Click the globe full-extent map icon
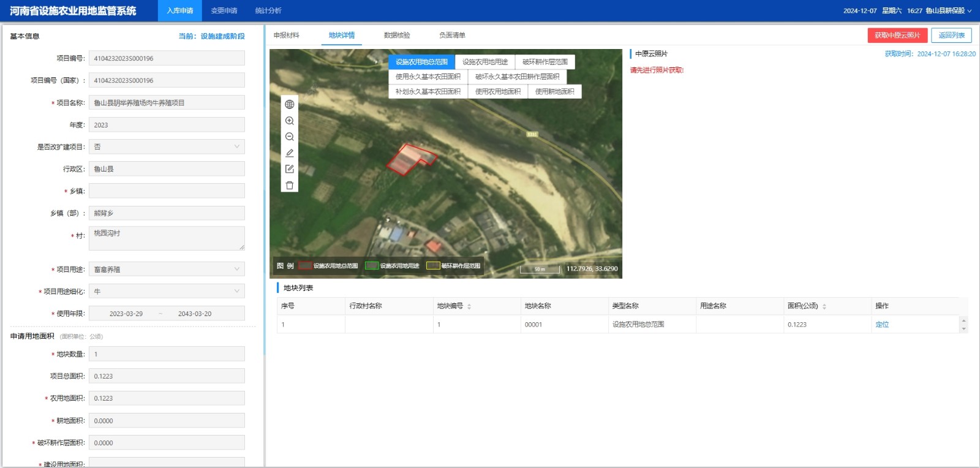Viewport: 980px width, 468px height. [x=290, y=104]
